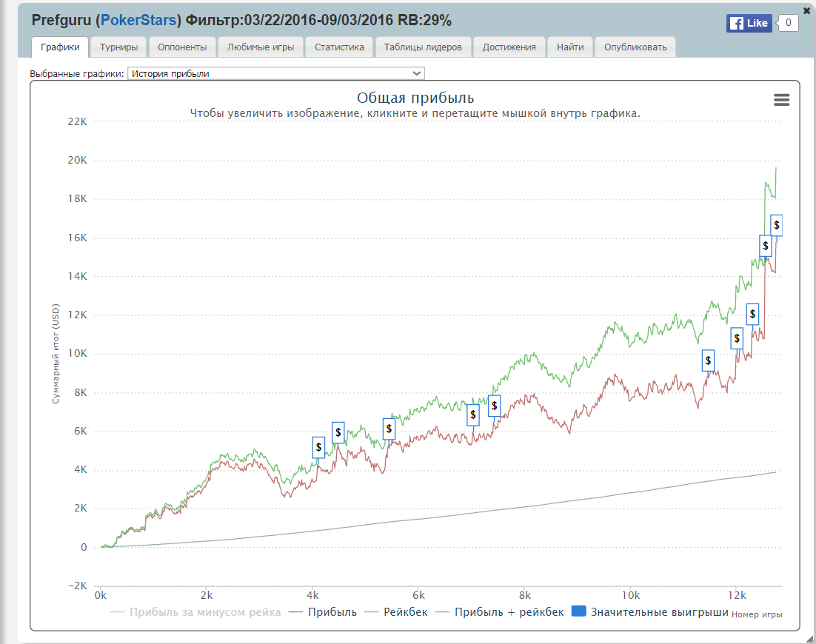Screen dimensions: 816x644
Task: Click the player name Prefguru in header
Action: coord(61,20)
